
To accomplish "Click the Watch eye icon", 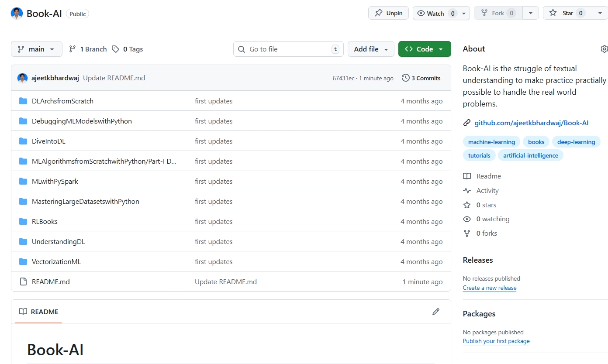I will [421, 13].
